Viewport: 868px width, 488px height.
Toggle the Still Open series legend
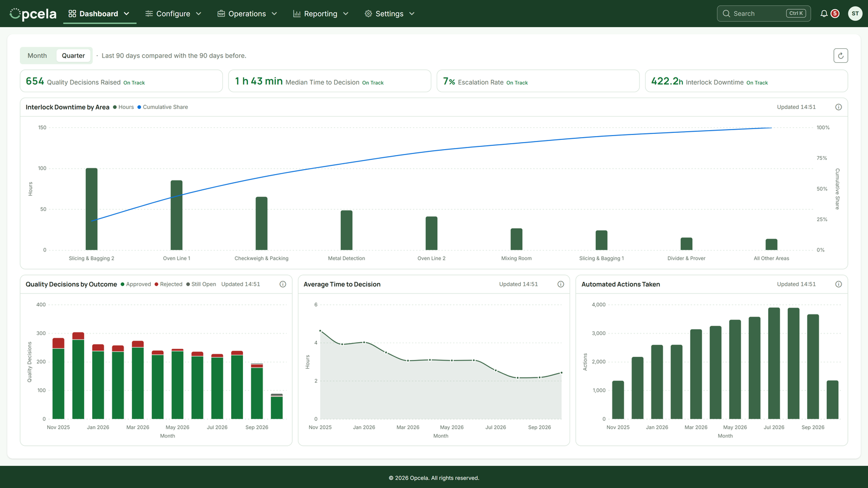click(201, 284)
